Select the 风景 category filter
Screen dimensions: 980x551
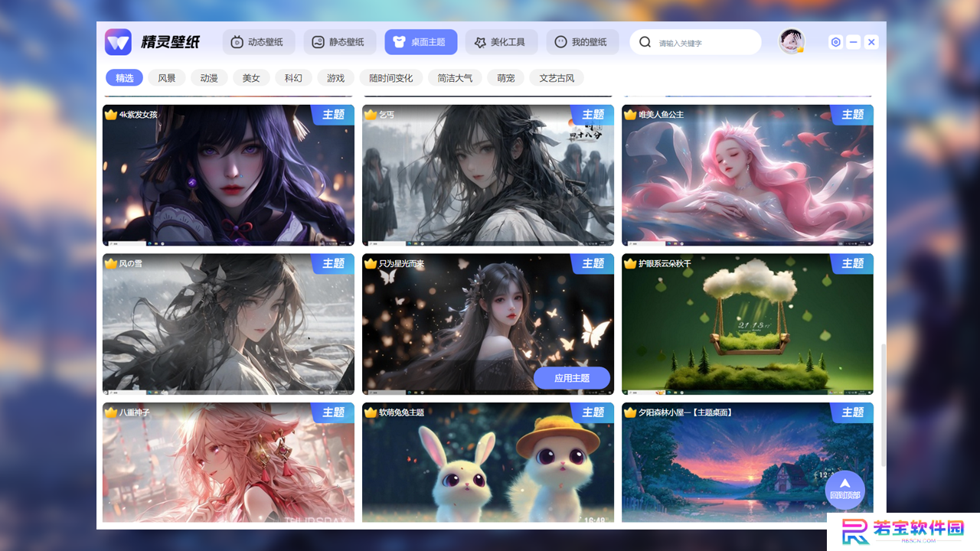pyautogui.click(x=167, y=78)
